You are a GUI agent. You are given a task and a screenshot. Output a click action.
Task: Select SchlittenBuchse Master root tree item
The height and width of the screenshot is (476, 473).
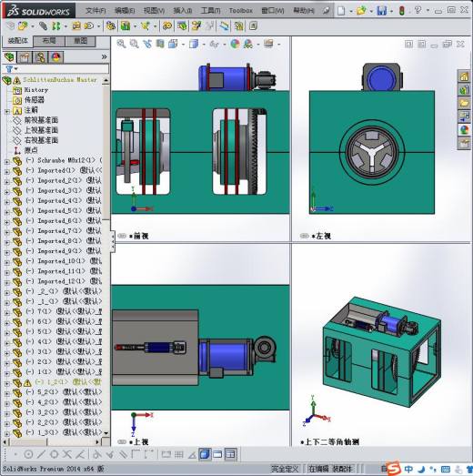coord(60,80)
